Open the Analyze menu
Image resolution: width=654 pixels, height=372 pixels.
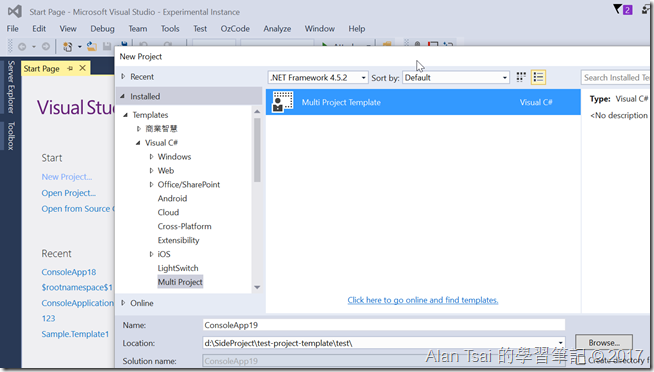[277, 28]
